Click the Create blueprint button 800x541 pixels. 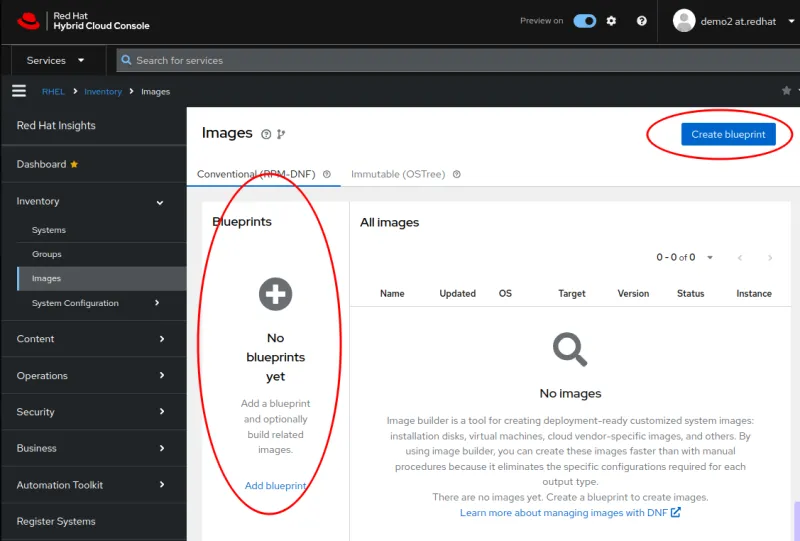[728, 134]
